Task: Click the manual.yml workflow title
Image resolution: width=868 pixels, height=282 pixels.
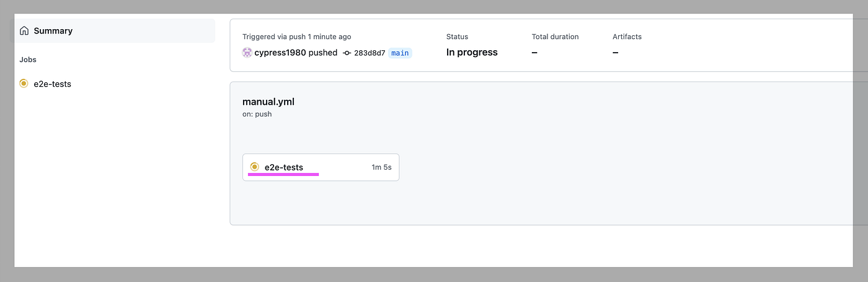Action: point(268,102)
